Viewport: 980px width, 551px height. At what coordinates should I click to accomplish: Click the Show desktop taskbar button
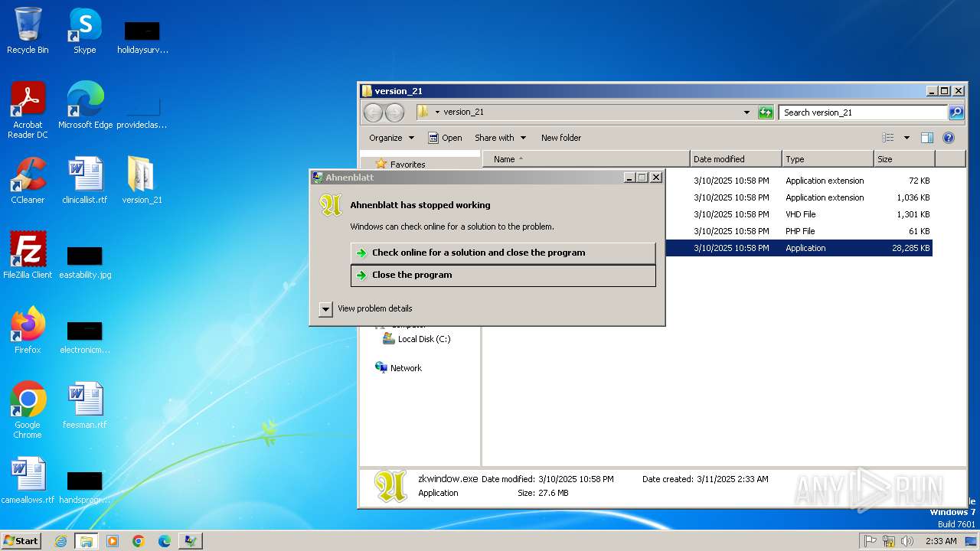coord(972,541)
